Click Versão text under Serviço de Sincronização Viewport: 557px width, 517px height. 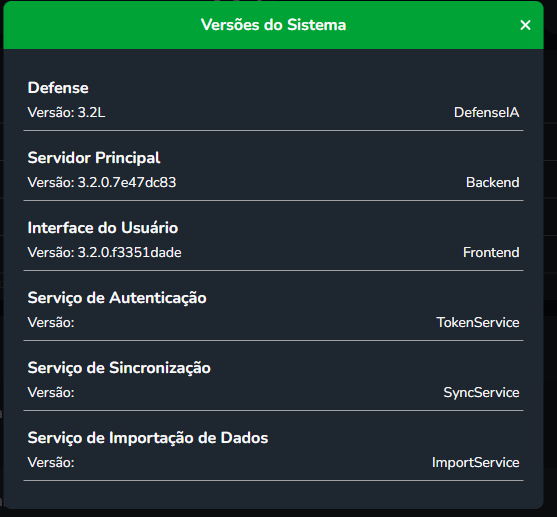(x=51, y=393)
